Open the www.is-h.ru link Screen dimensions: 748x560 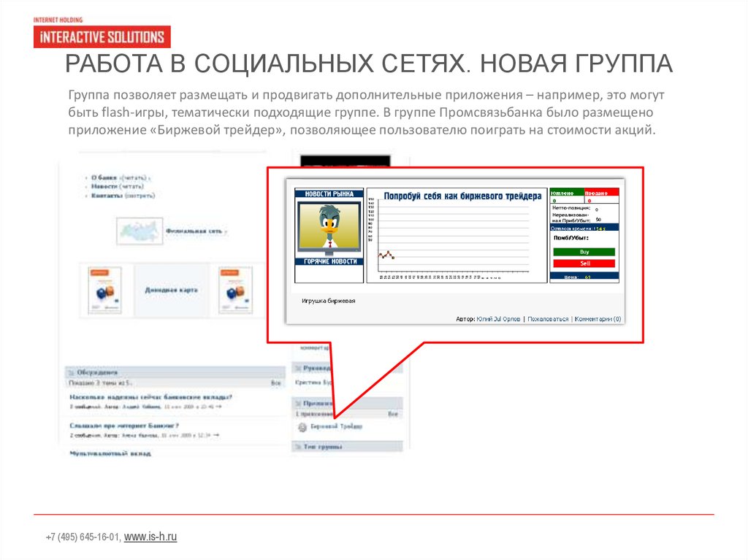(150, 537)
